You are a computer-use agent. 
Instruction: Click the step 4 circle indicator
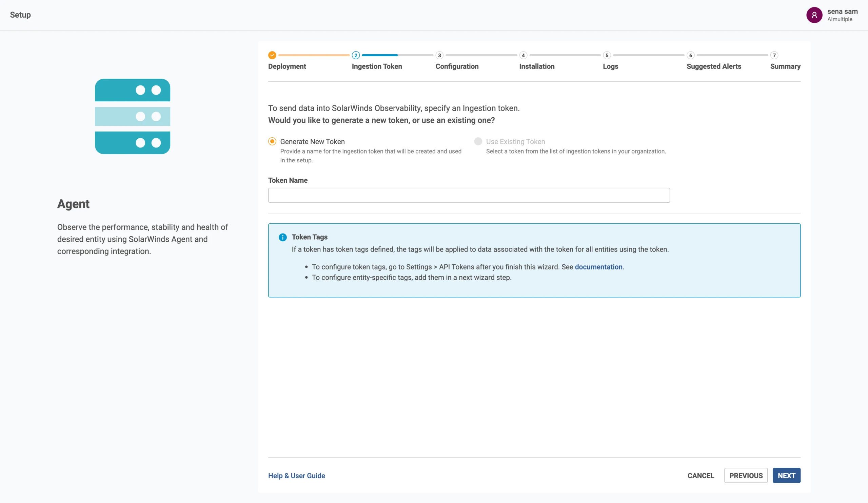[x=523, y=55]
